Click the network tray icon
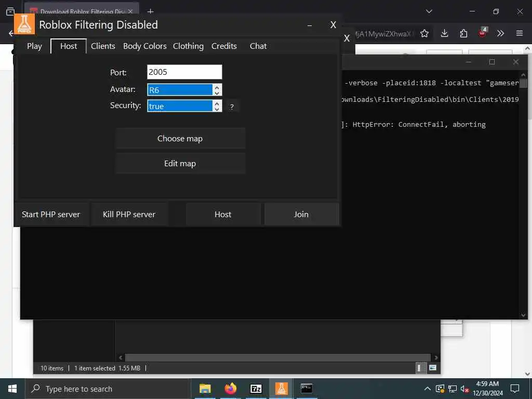This screenshot has width=532, height=399. click(453, 389)
